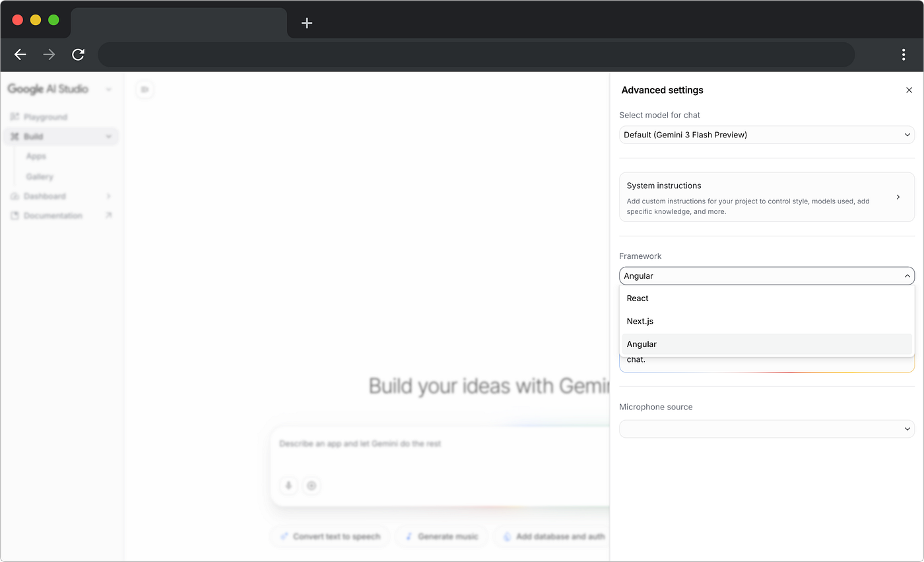Open the browser three-dot menu
924x562 pixels.
(x=904, y=54)
